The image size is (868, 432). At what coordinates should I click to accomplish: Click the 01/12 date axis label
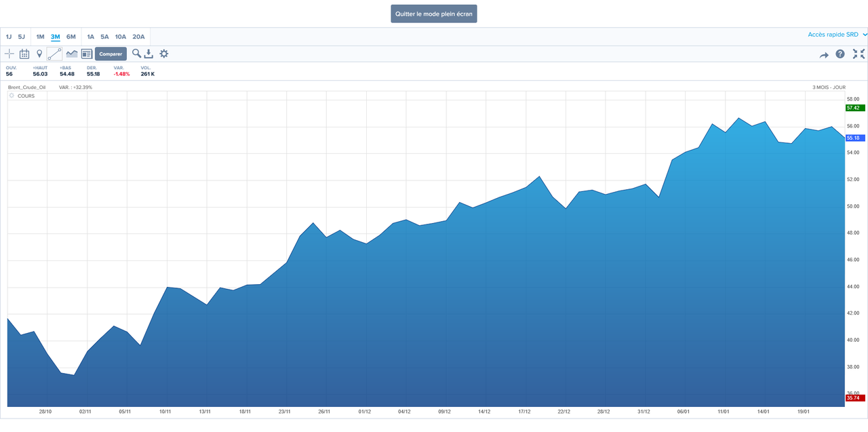(365, 412)
